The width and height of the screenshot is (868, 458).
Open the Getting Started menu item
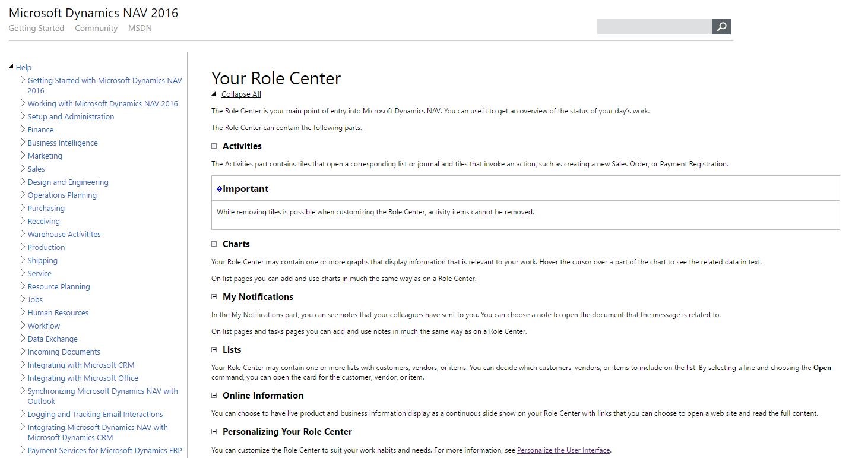(36, 28)
